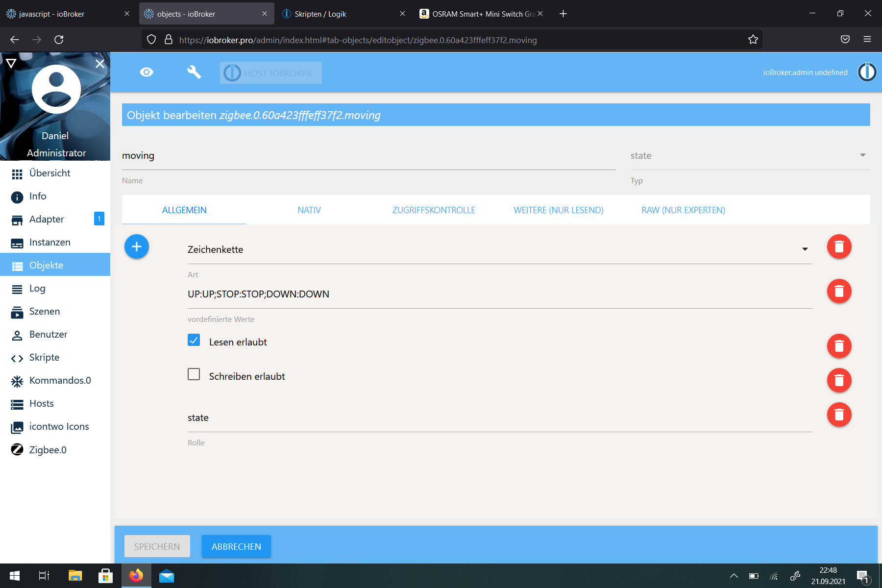Enable the Schreiben erlaubt checkbox

point(194,374)
